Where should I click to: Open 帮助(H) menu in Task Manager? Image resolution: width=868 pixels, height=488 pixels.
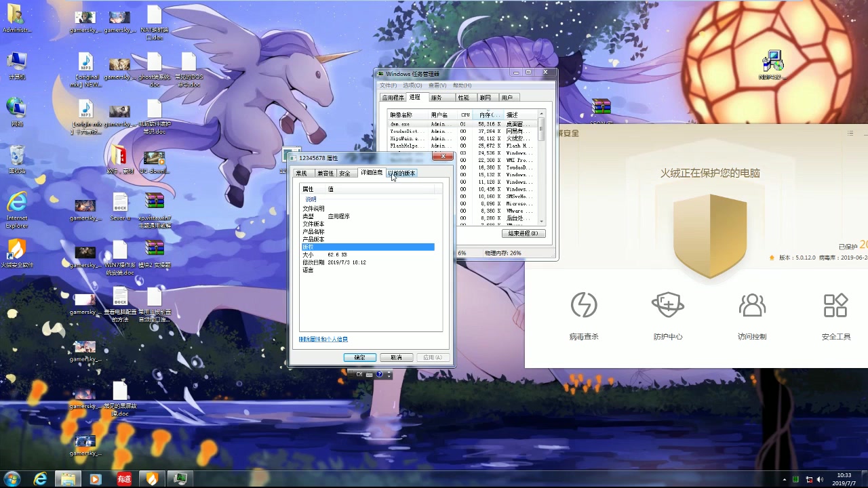462,85
